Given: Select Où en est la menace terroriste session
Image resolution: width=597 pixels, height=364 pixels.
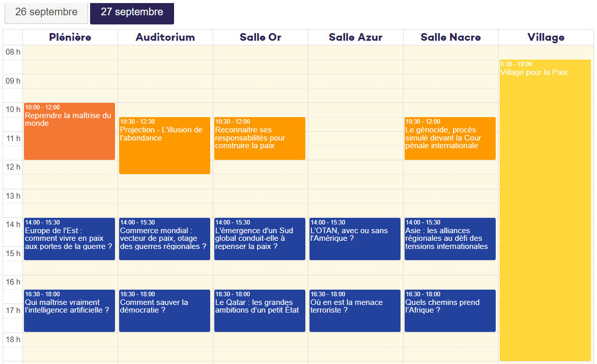Looking at the screenshot, I should pos(355,311).
